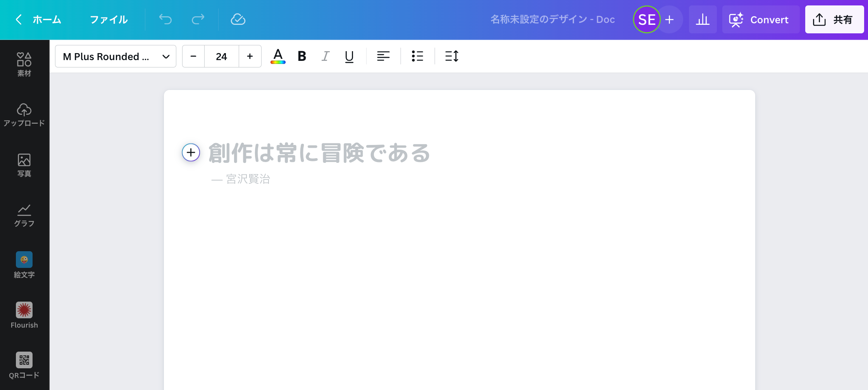The width and height of the screenshot is (868, 390).
Task: Open the 写真 (photos) panel
Action: pos(24,164)
